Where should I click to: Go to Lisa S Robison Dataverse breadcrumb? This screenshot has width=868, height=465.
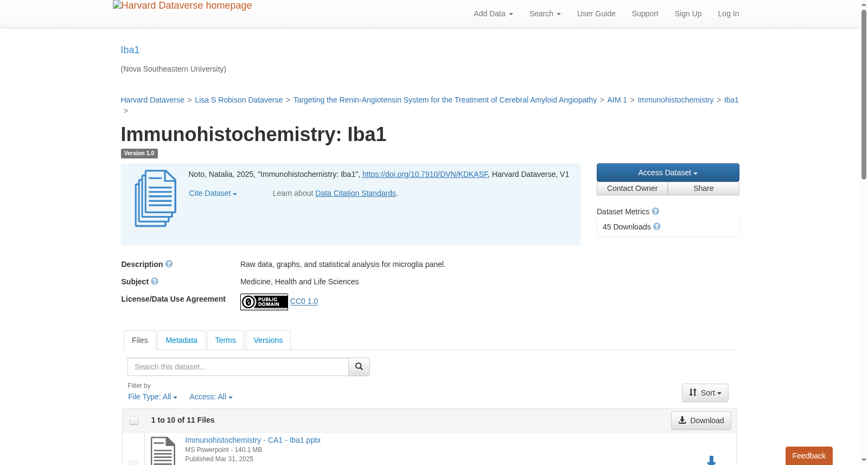click(239, 100)
